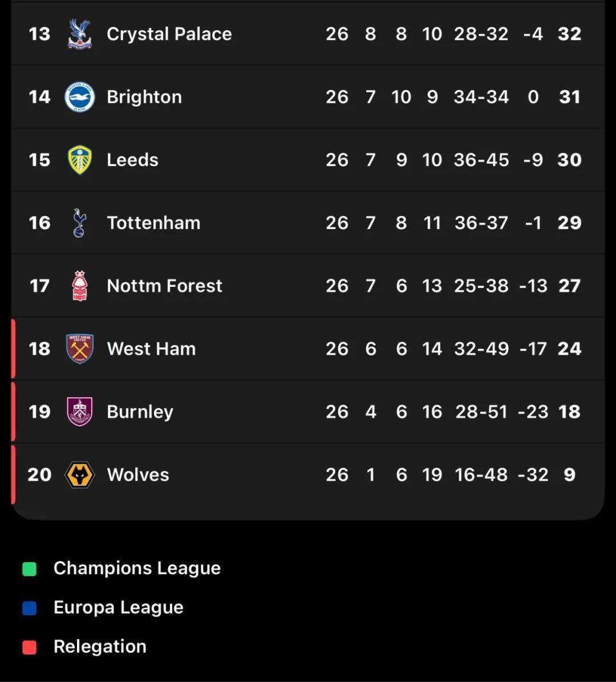Click Burnley's -23 goal difference
The width and height of the screenshot is (616, 682).
tap(533, 412)
